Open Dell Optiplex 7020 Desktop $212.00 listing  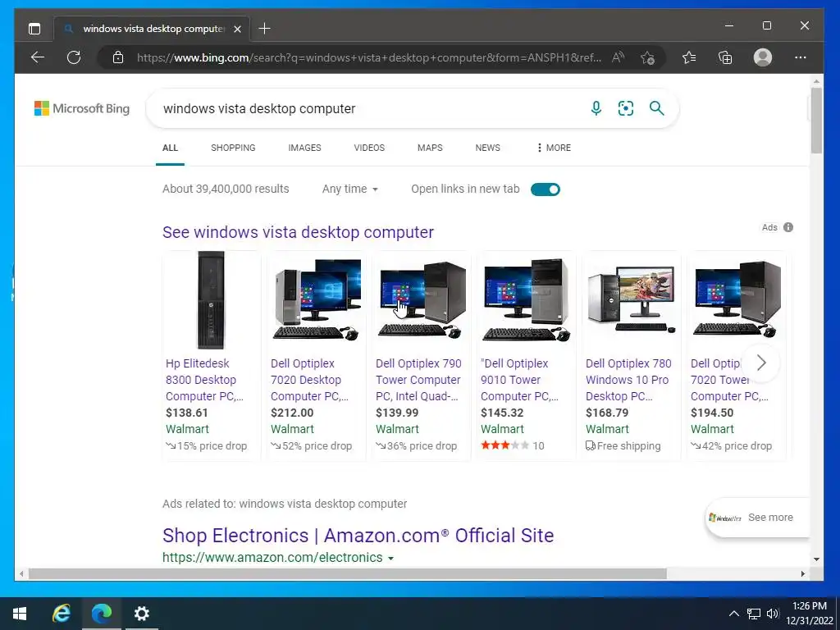point(309,379)
